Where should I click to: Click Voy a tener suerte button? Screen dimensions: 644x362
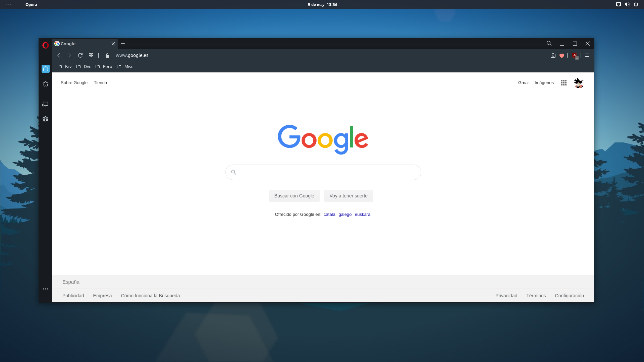tap(348, 196)
